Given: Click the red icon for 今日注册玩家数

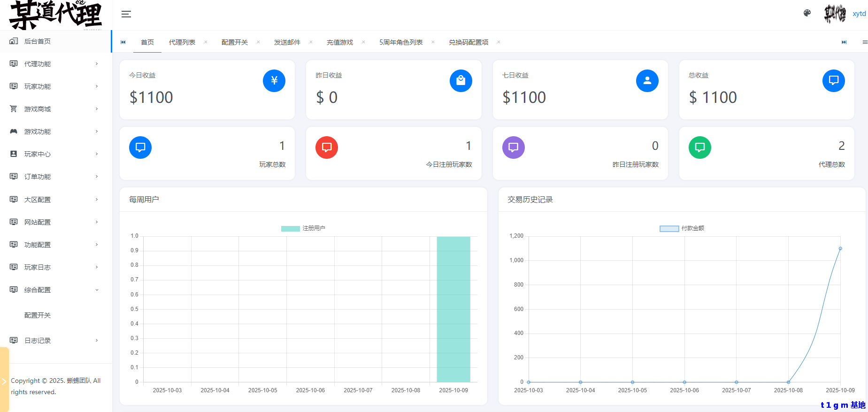Looking at the screenshot, I should (327, 148).
